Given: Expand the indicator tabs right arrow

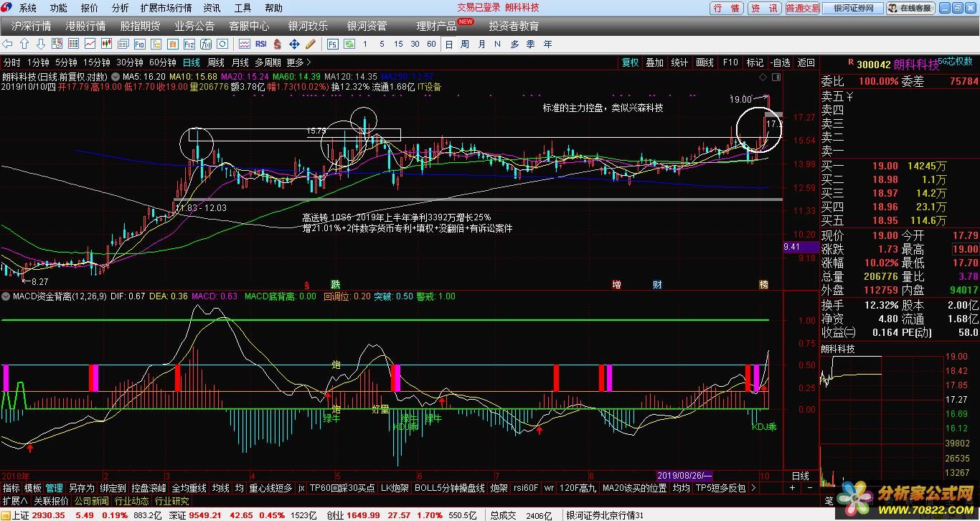Looking at the screenshot, I should pos(753,488).
